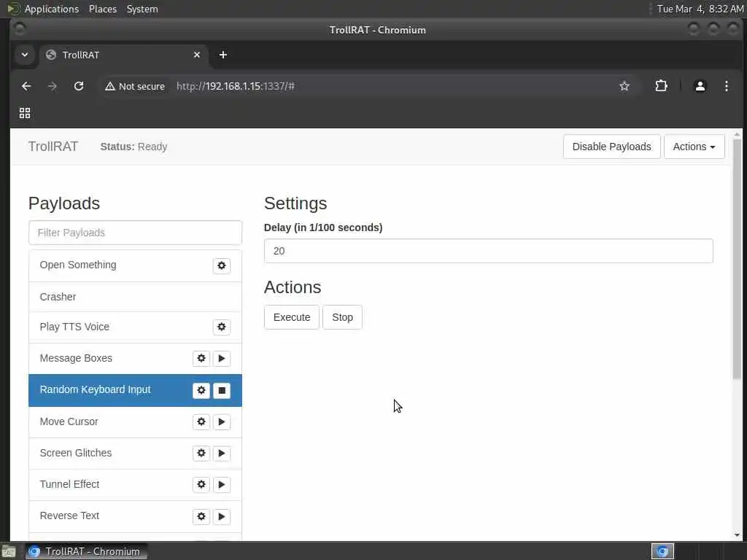Screen dimensions: 747x560
Task: Start the Message Boxes payload with play icon
Action: 222,359
